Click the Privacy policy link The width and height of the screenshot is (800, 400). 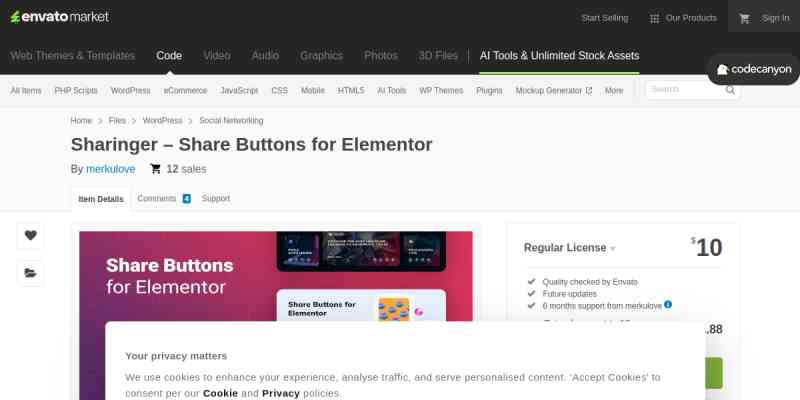[281, 393]
